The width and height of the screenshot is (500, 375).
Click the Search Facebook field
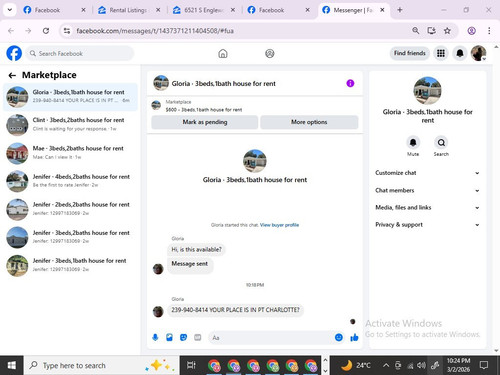[80, 53]
